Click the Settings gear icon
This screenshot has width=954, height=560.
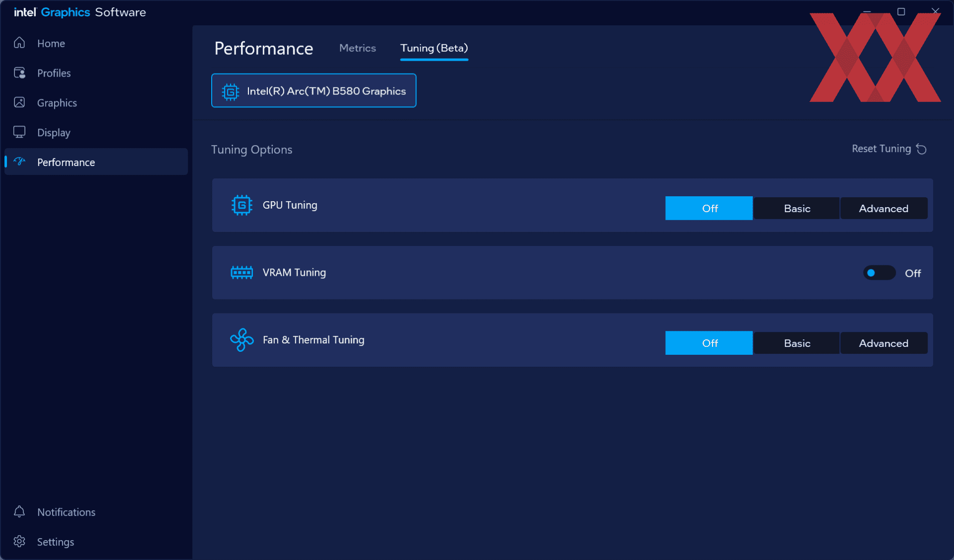pos(19,541)
